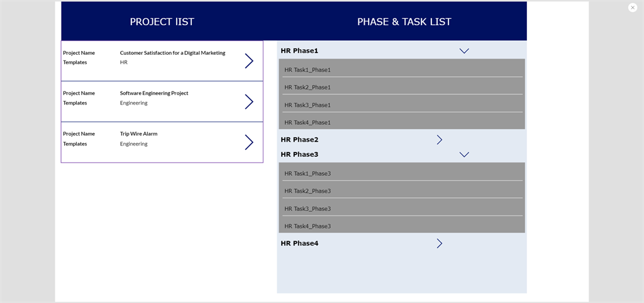Viewport: 644px width, 303px height.
Task: Close the app preview window
Action: coord(633,8)
